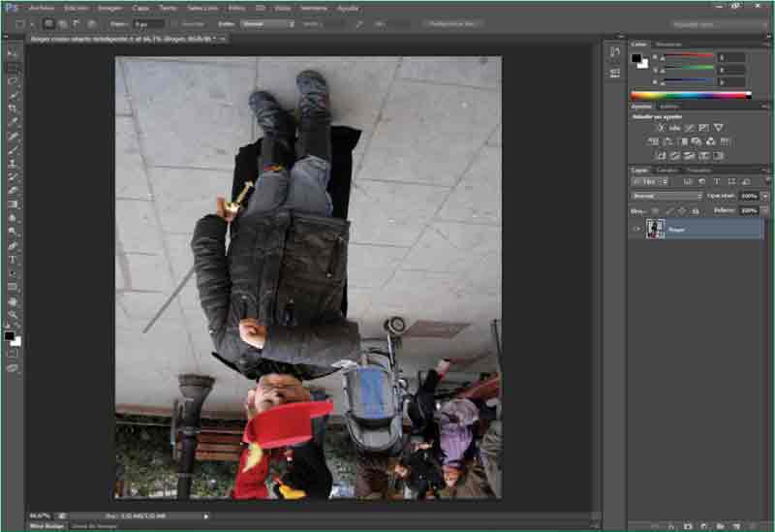Open the layer blending mode dropdown

[x=666, y=196]
